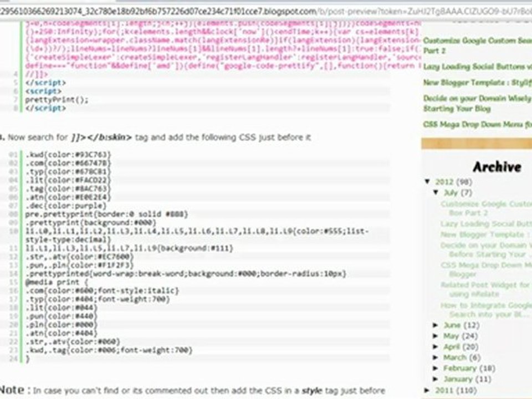Click code line .lit{color:#FACD22}

pyautogui.click(x=68, y=180)
